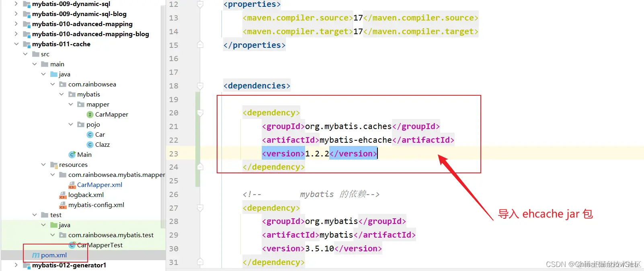644x271 pixels.
Task: Click the version value 3.5.10
Action: (320, 248)
